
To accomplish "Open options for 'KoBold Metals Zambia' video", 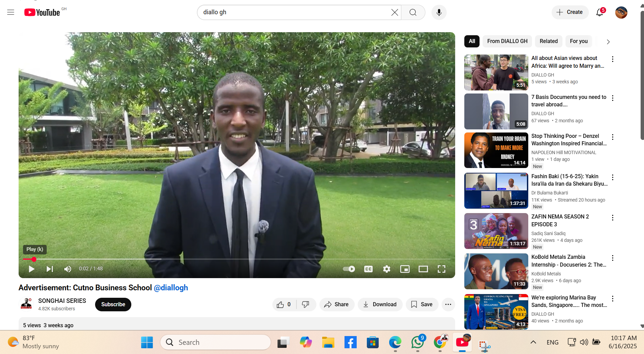I will pos(613,258).
